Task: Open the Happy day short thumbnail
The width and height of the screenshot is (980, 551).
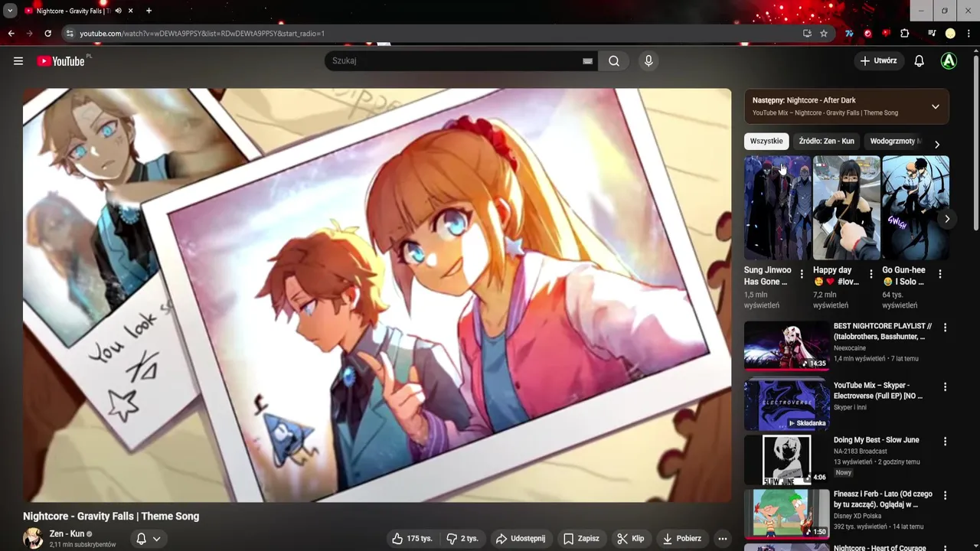Action: (x=846, y=208)
